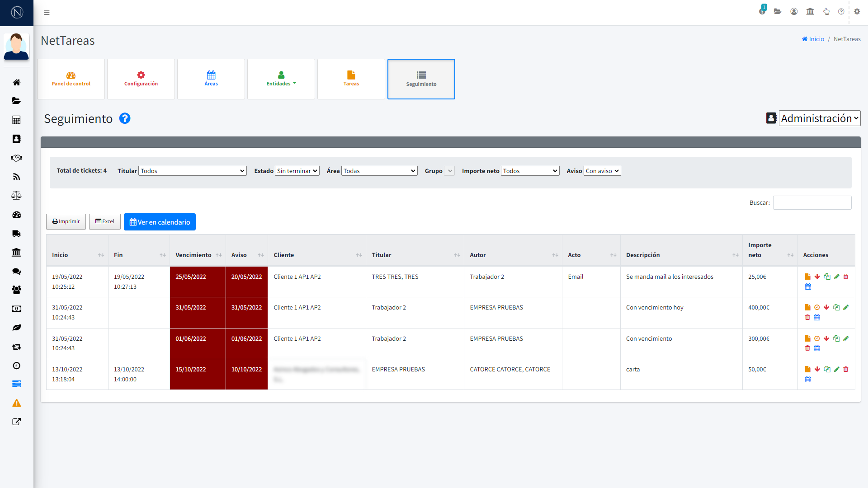Click the Ver en calendario button

pos(160,222)
